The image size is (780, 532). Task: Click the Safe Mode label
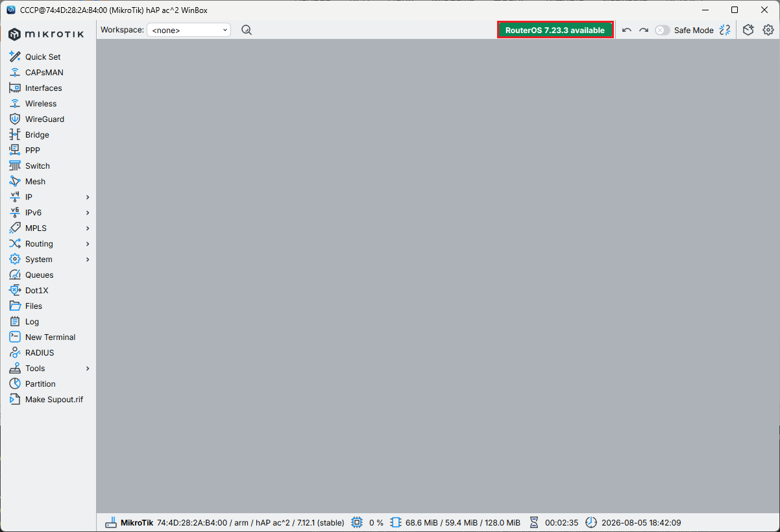(694, 30)
